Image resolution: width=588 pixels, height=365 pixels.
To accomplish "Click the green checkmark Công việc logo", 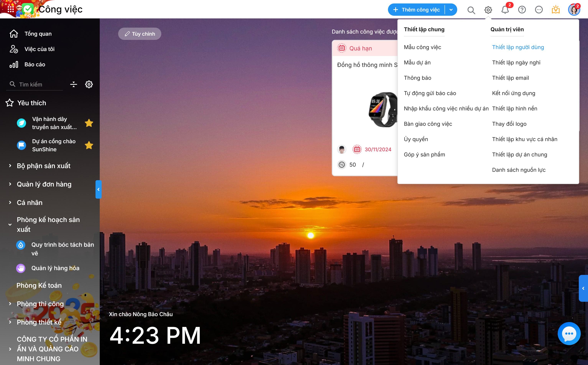I will click(28, 9).
